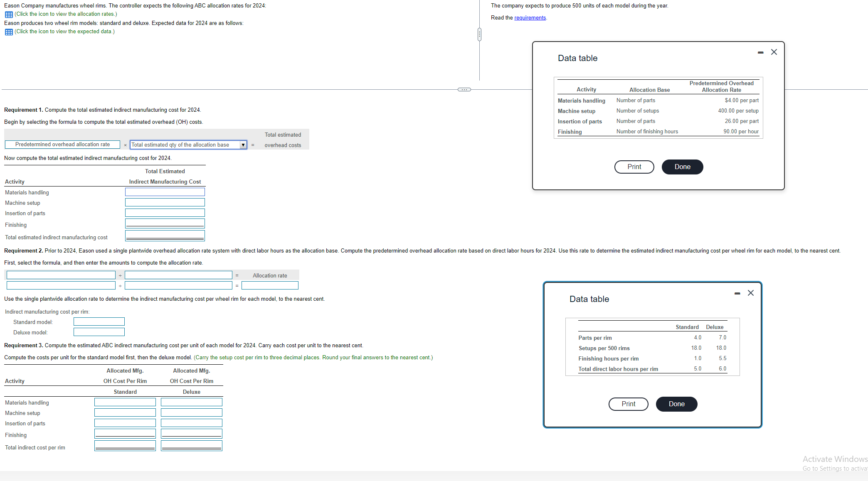Close the allocation rates data table

tap(774, 52)
